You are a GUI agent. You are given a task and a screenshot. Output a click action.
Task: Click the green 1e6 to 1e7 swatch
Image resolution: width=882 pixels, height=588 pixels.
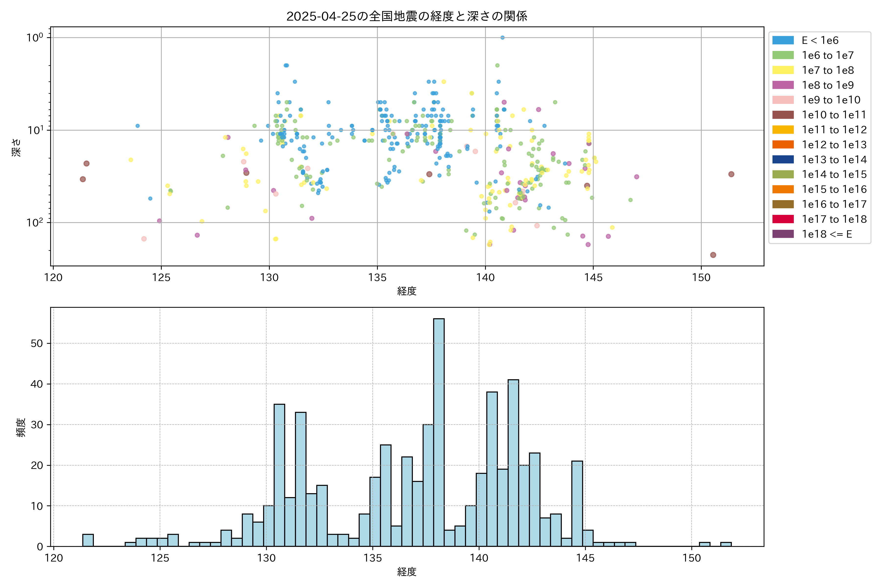783,55
